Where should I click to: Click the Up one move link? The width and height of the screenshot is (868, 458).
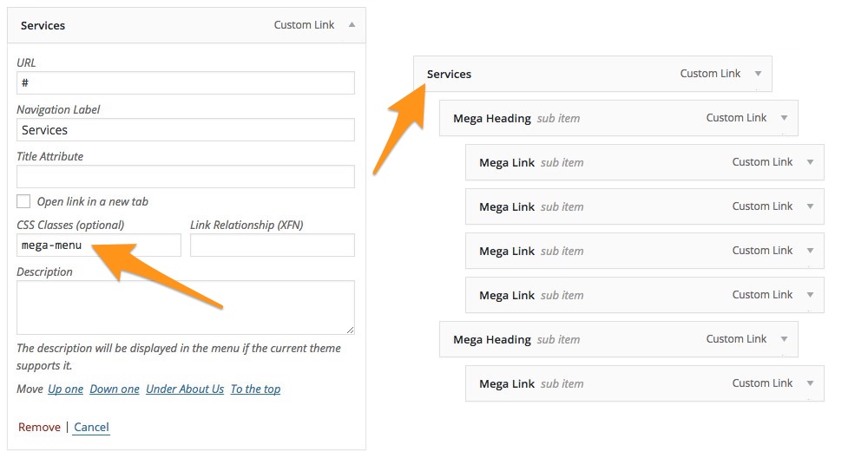point(66,389)
